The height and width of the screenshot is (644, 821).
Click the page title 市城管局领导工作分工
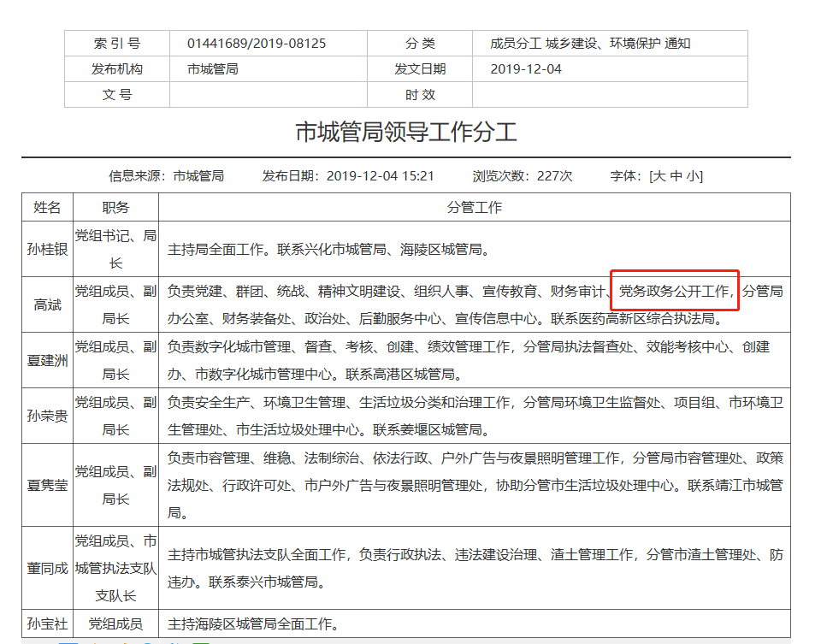(x=406, y=133)
